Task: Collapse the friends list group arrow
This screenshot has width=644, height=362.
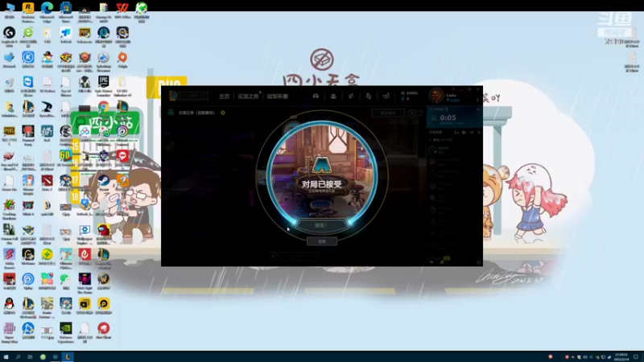Action: point(431,140)
